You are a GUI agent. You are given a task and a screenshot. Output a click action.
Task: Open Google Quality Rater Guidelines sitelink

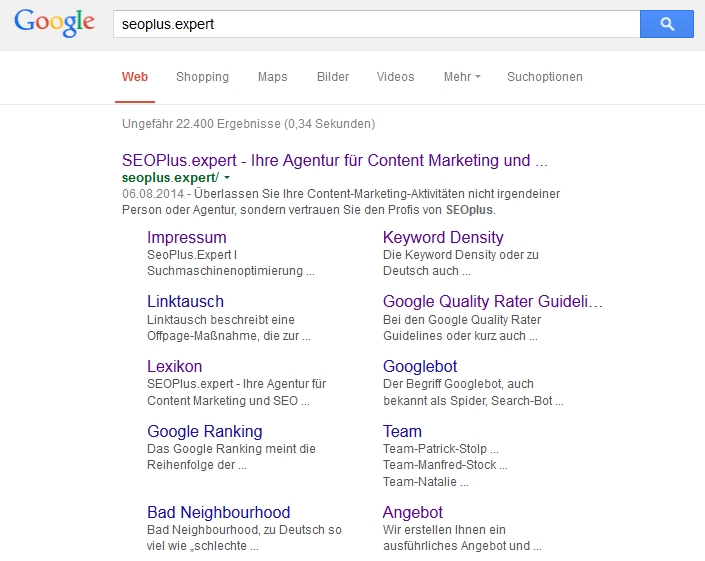point(492,301)
